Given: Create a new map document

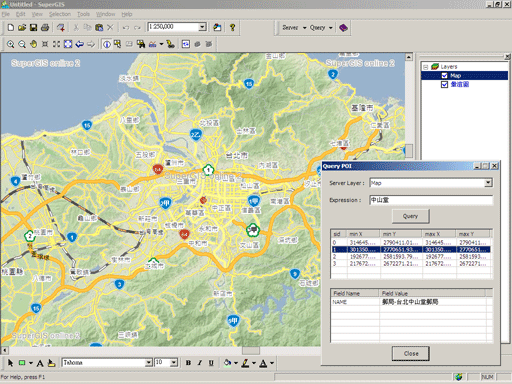Looking at the screenshot, I should (11, 27).
